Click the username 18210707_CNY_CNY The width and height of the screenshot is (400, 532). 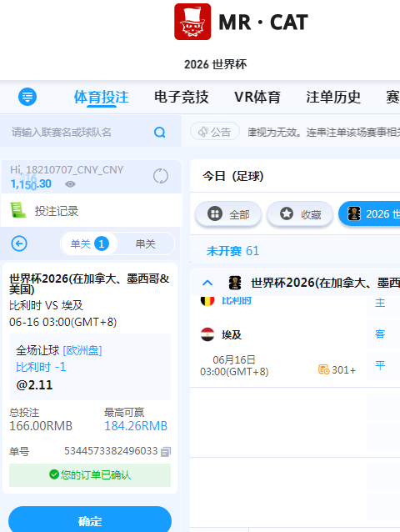74,169
